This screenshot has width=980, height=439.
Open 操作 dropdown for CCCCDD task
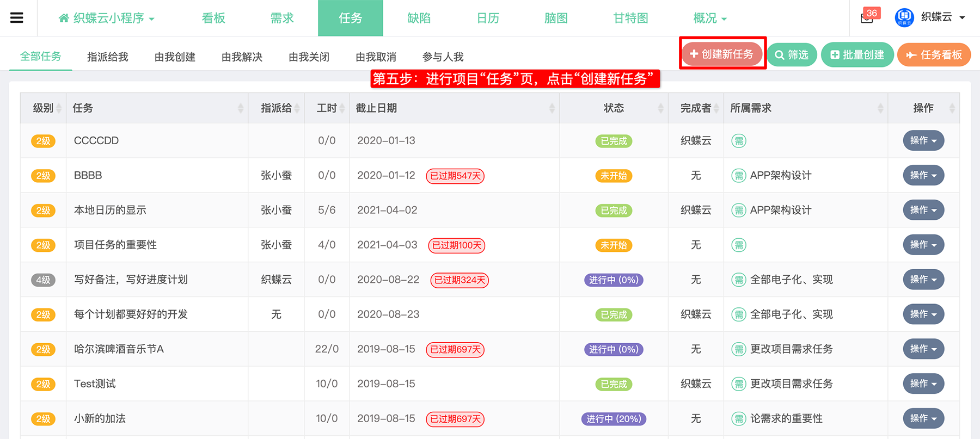coord(923,141)
